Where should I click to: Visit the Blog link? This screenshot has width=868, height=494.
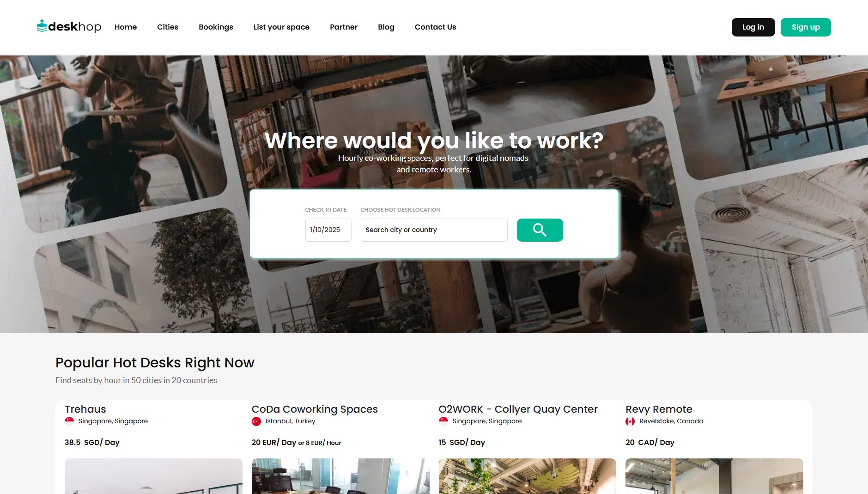[x=386, y=27]
